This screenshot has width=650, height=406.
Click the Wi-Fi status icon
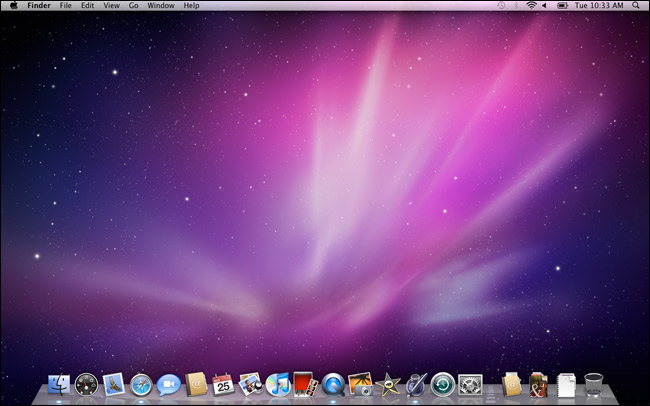530,6
